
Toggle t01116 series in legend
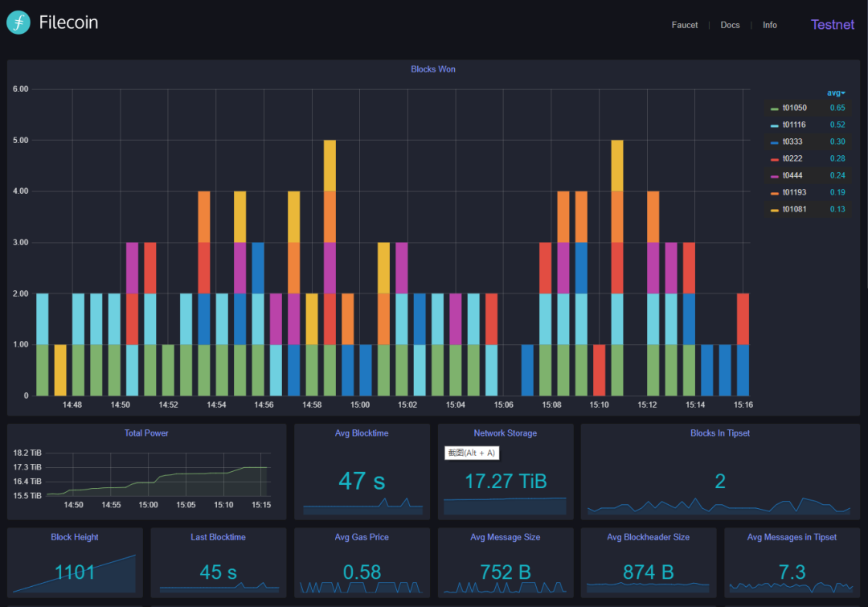(794, 125)
